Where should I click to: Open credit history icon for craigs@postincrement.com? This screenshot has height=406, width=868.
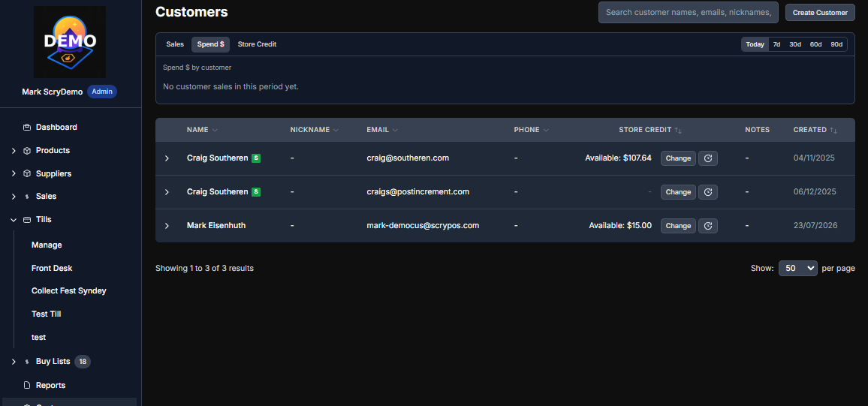click(x=708, y=192)
